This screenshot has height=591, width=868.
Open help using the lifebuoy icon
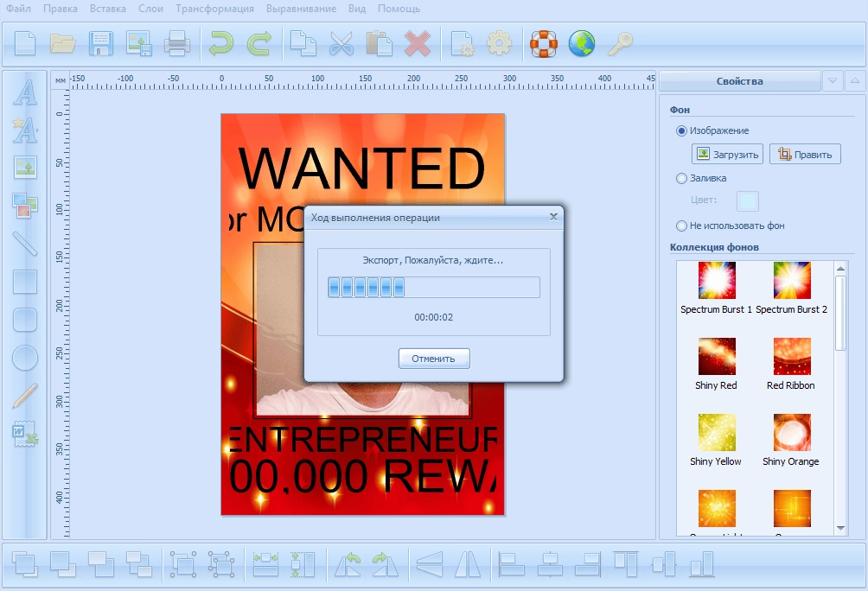pos(544,44)
